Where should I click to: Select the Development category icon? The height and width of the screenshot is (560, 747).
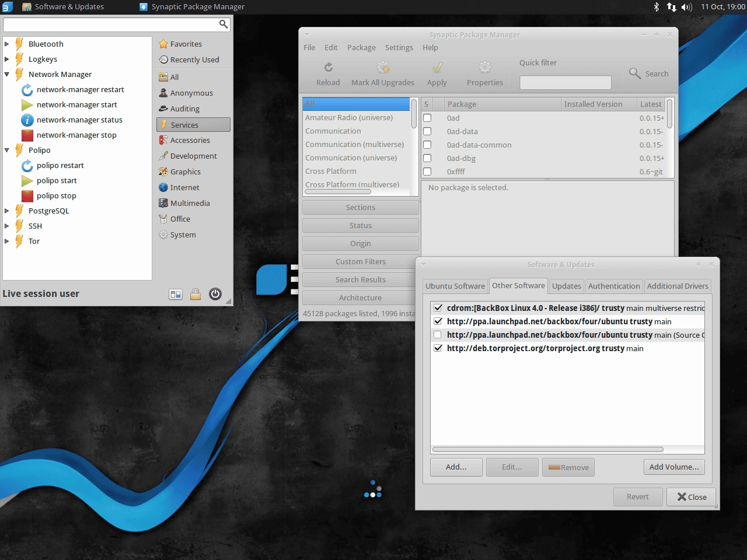point(163,156)
